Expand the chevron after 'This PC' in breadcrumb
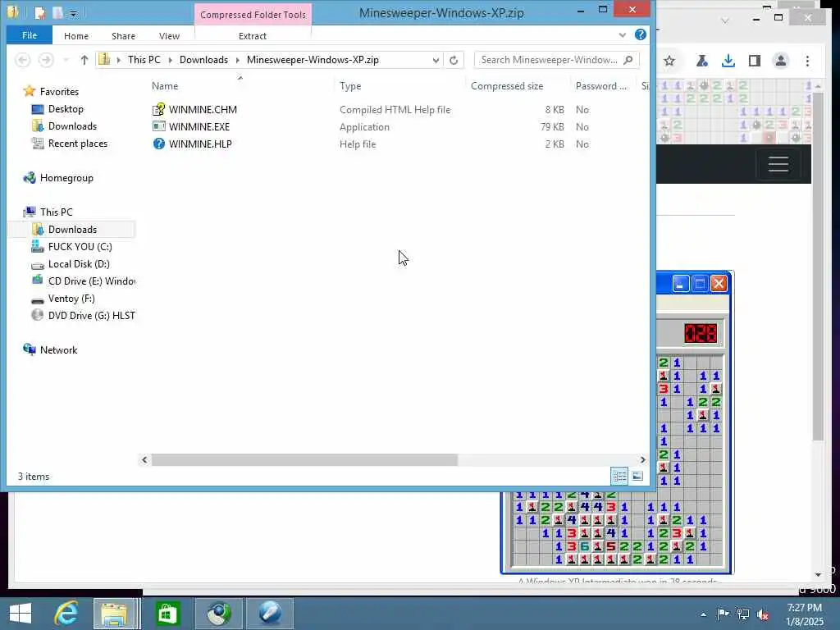This screenshot has height=630, width=840. (x=171, y=60)
